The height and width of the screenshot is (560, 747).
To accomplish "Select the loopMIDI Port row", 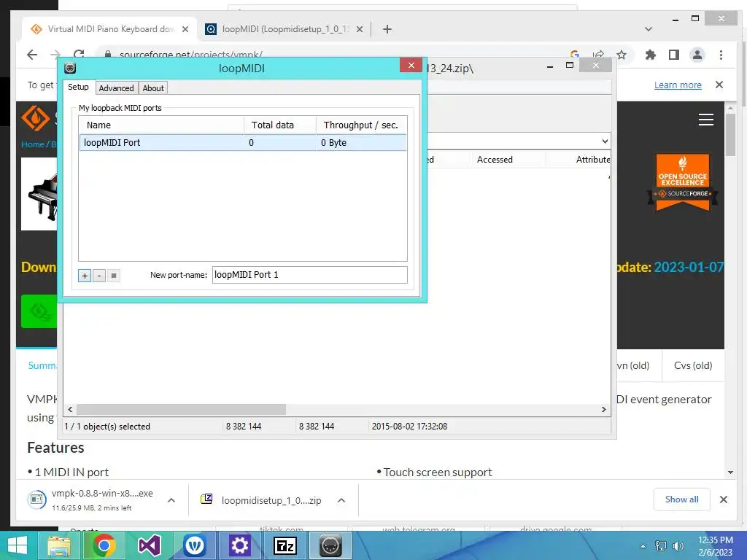I will pyautogui.click(x=243, y=143).
